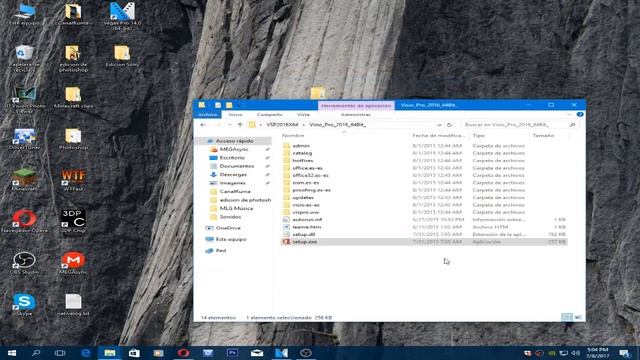Open the CanalRuma desktop folder

73,14
